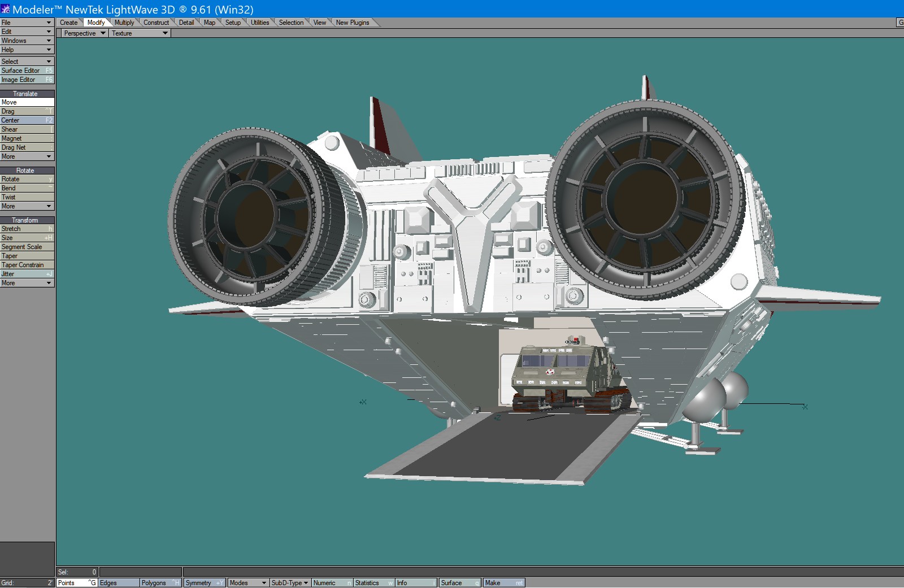Switch to Edges selection mode
This screenshot has width=904, height=588.
click(x=119, y=583)
